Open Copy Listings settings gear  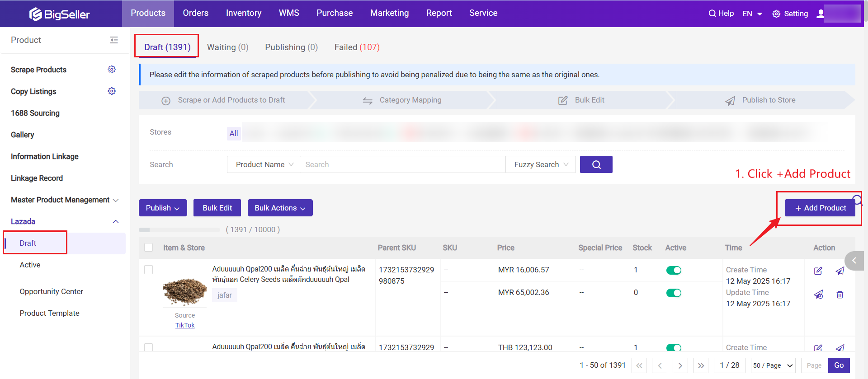coord(112,91)
